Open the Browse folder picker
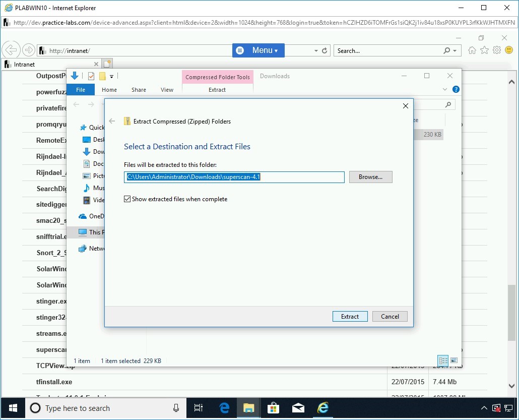 (370, 177)
